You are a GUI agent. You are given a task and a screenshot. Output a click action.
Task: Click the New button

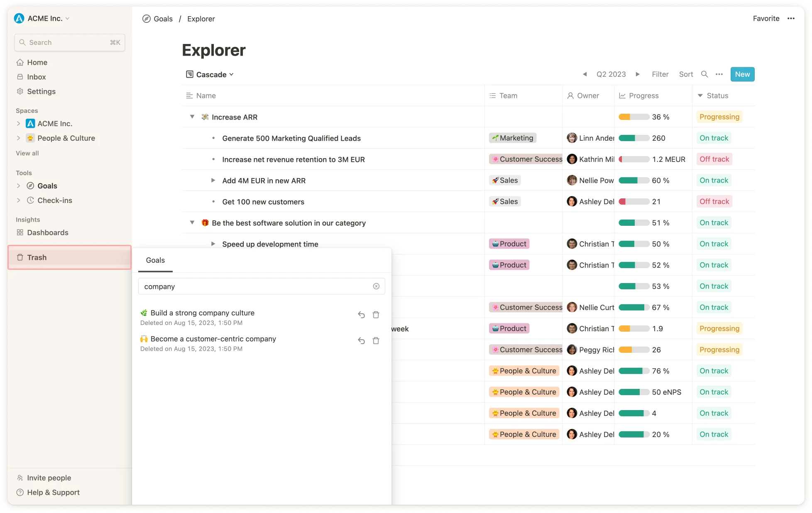click(742, 74)
